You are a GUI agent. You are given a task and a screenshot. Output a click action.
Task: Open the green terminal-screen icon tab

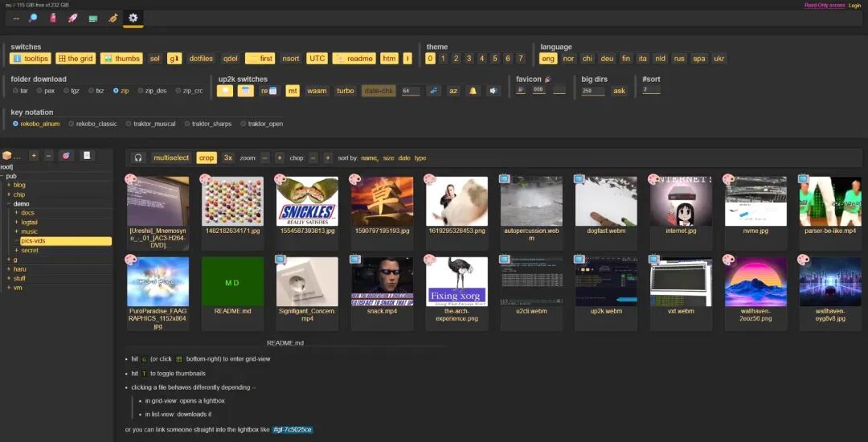(93, 18)
